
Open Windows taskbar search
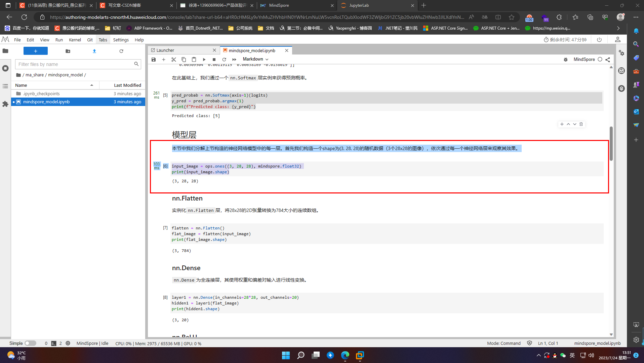coord(301,355)
